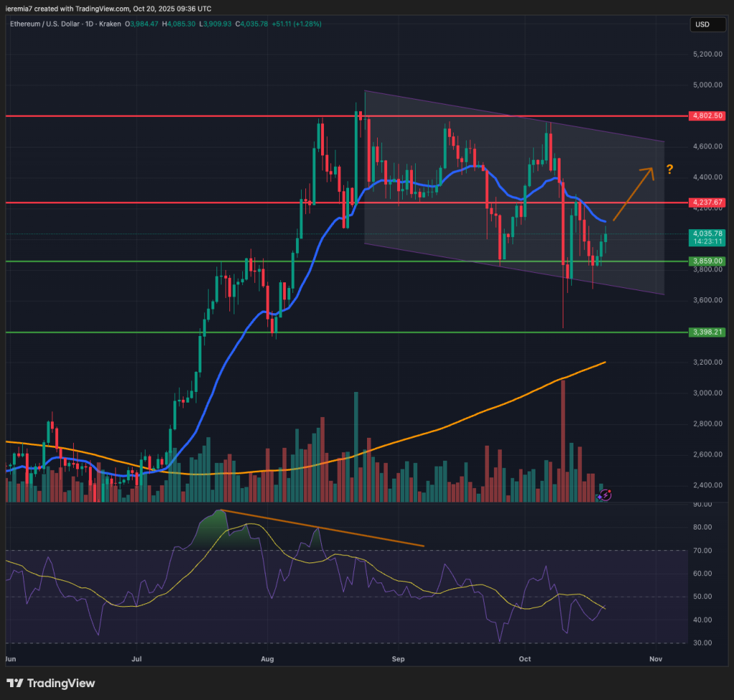Click the 3,398.21 green price label

(x=705, y=332)
